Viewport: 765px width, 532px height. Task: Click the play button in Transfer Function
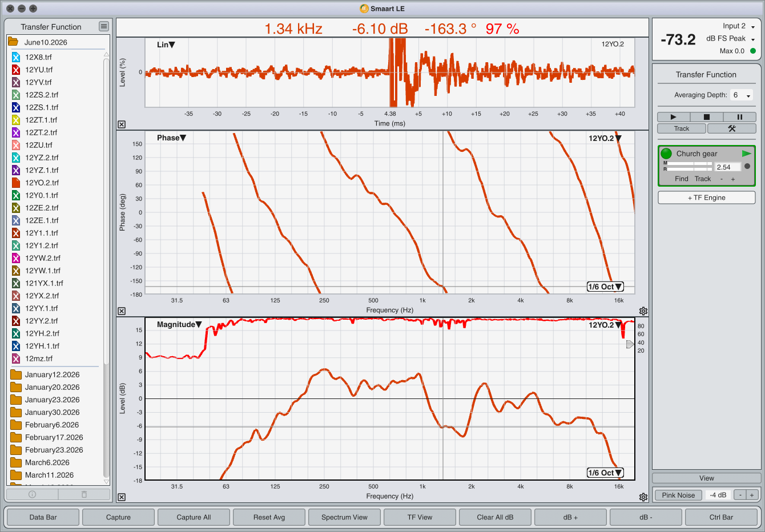click(x=673, y=117)
